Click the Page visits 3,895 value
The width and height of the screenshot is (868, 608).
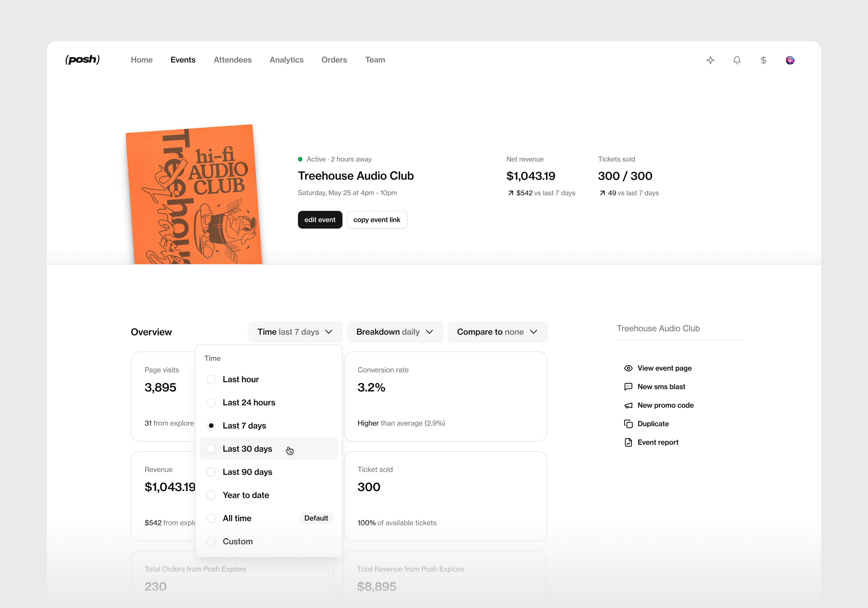point(160,387)
